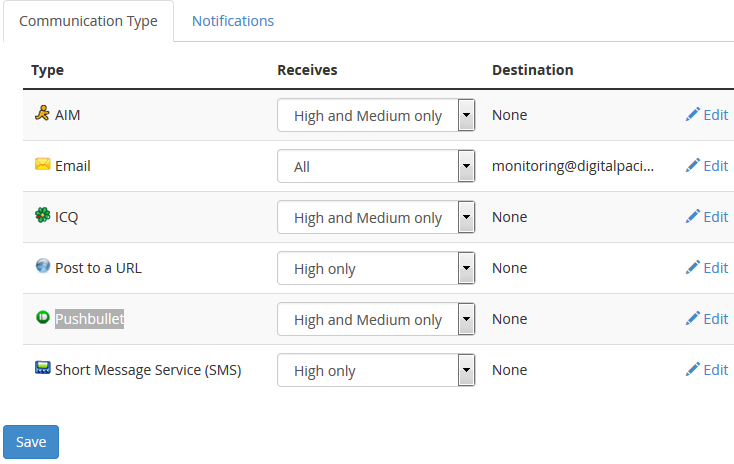734x464 pixels.
Task: Click the Email type label
Action: point(73,166)
